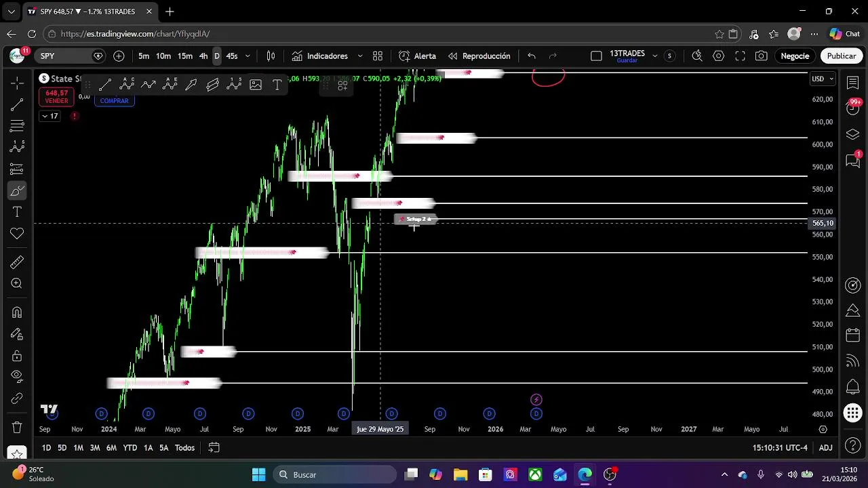
Task: Open chart settings hexagon icon
Action: 719,56
